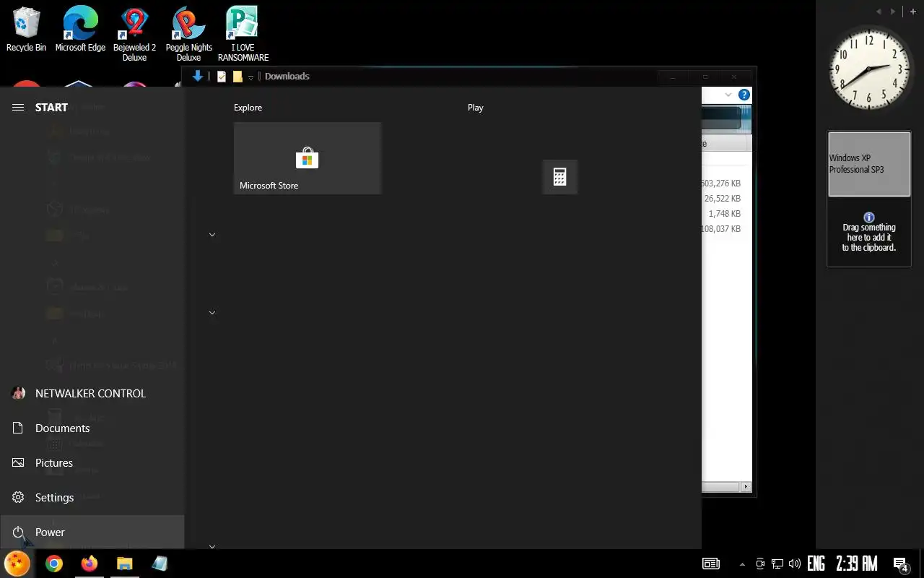The image size is (924, 578).
Task: Click the horizontal scrollbar right arrow in Downloads
Action: (746, 487)
